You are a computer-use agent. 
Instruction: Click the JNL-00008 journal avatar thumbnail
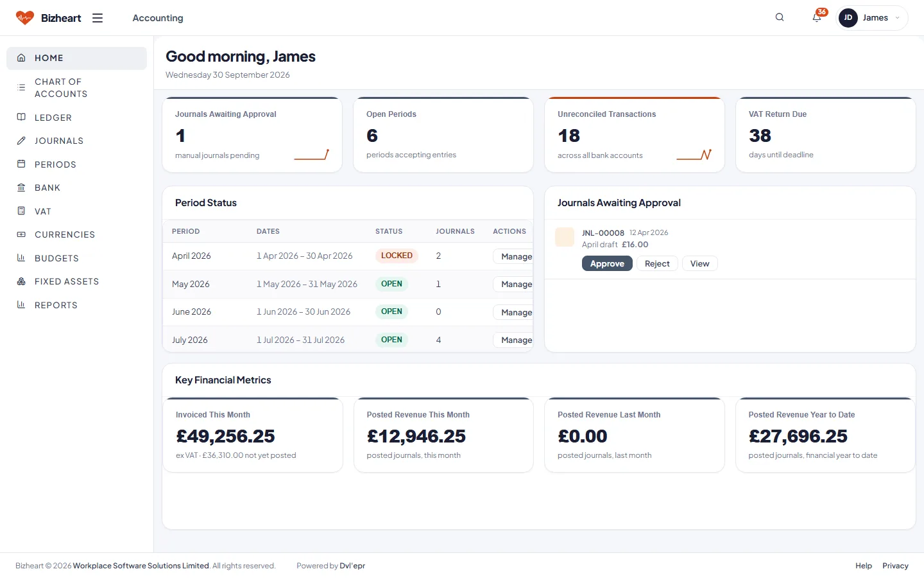565,237
